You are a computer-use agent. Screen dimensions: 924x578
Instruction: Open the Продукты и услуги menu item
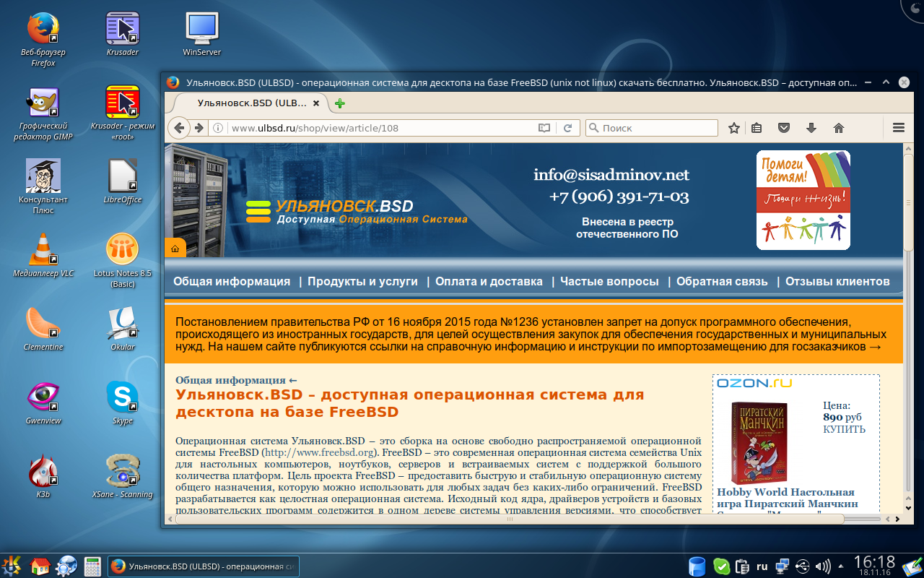pyautogui.click(x=363, y=282)
